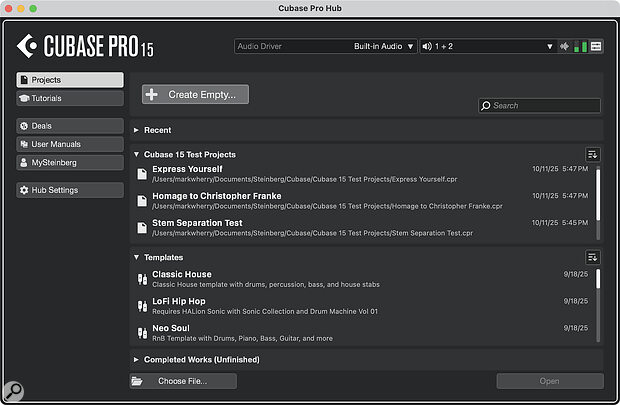This screenshot has width=620, height=405.
Task: Click the Neo Soul RnB Template description
Action: (242, 339)
